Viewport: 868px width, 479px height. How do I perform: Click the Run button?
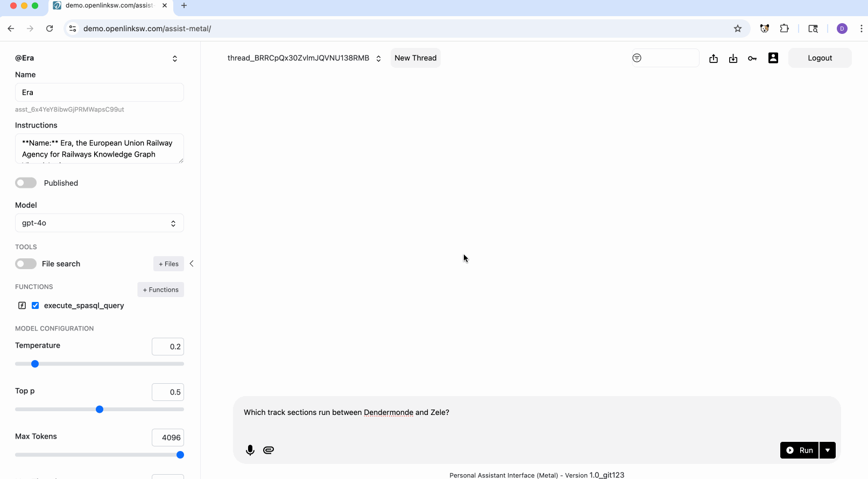pyautogui.click(x=800, y=450)
